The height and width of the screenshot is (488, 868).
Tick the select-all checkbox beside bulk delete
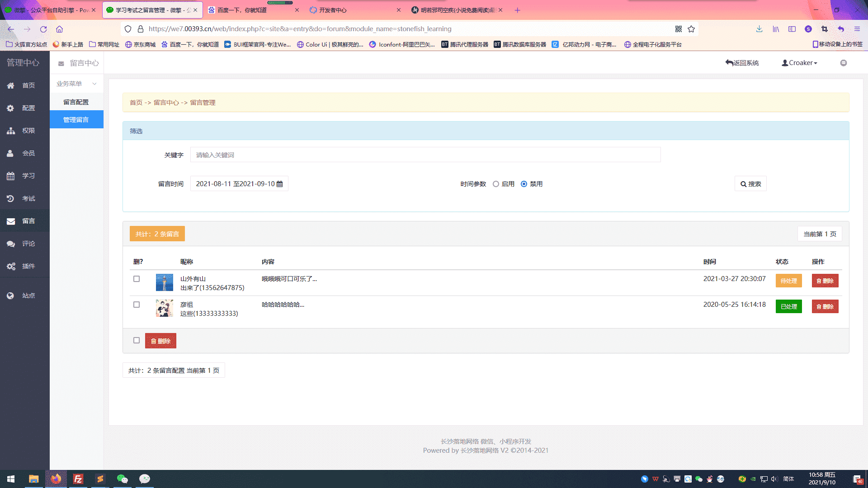pos(137,340)
